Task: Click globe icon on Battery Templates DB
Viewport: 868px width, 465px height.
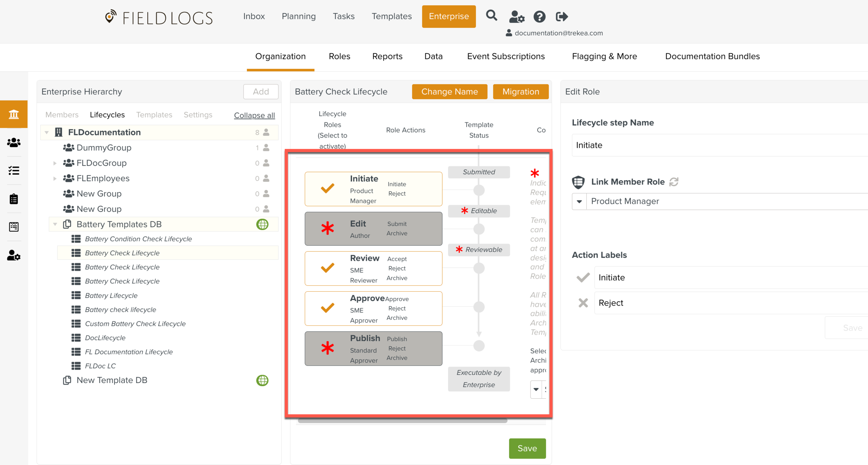Action: pyautogui.click(x=262, y=224)
